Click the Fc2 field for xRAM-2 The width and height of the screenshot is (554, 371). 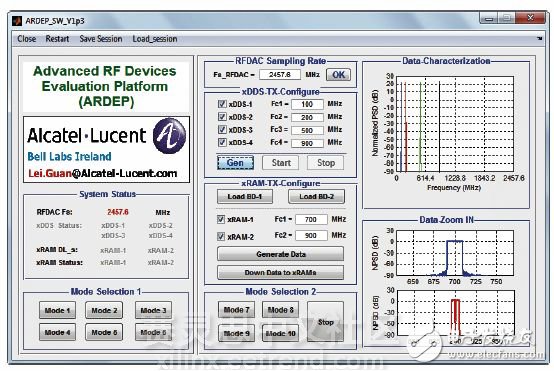tap(311, 235)
